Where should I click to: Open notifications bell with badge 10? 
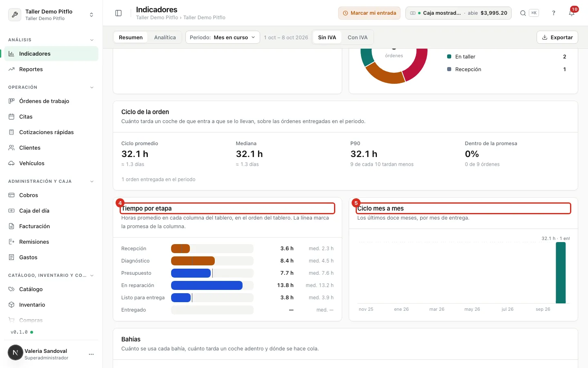[572, 13]
